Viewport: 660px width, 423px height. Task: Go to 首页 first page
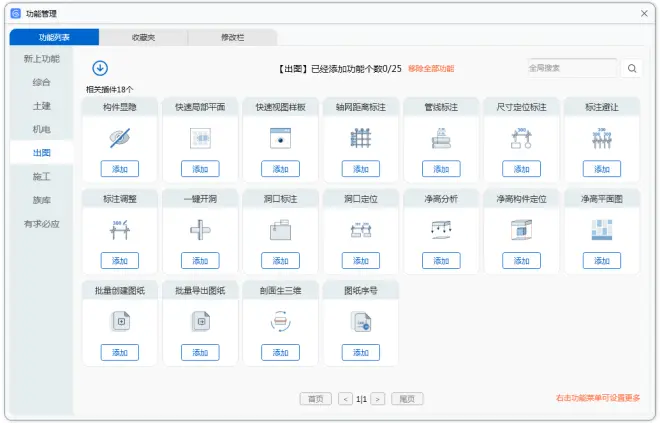pyautogui.click(x=316, y=399)
